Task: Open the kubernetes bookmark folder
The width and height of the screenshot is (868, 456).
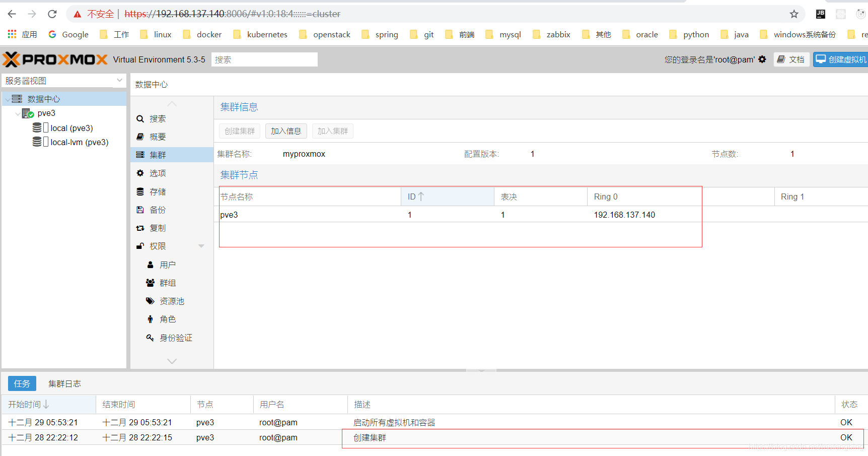Action: 260,34
